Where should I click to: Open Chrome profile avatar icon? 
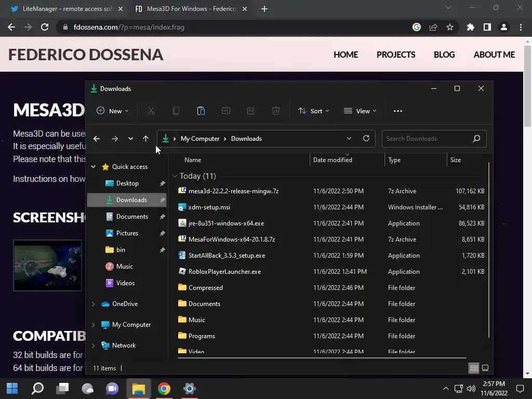[x=504, y=27]
